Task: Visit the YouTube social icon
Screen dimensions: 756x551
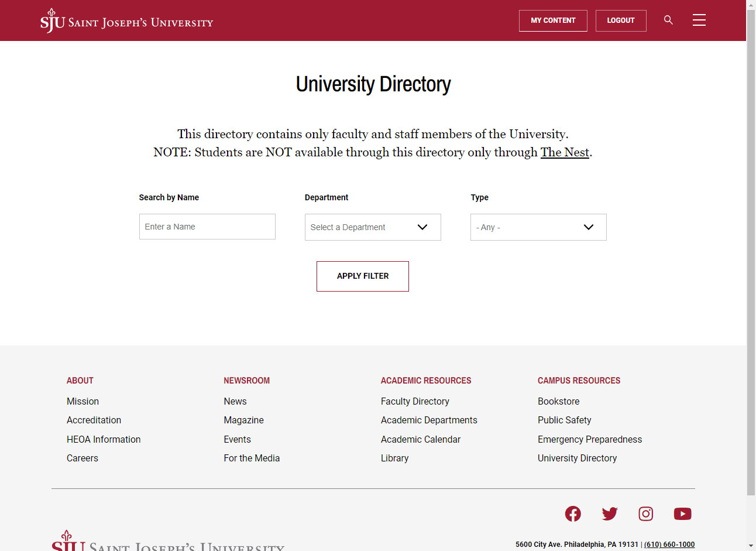Action: 683,514
